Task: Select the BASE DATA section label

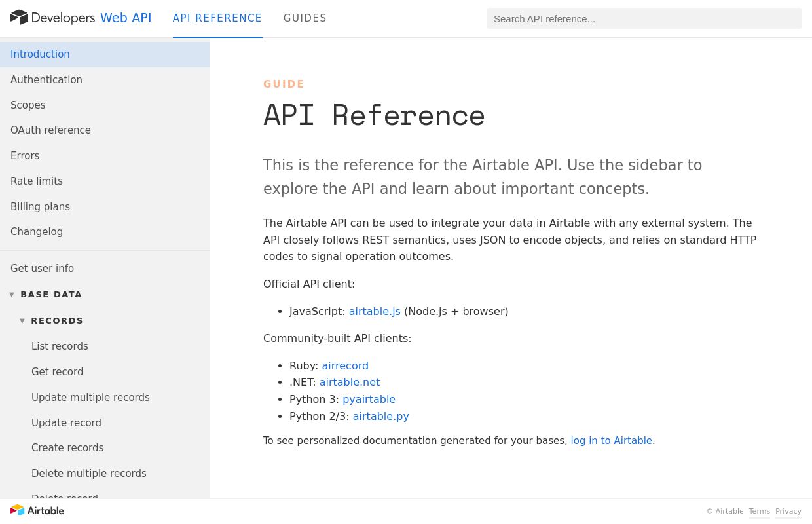Action: pyautogui.click(x=51, y=295)
